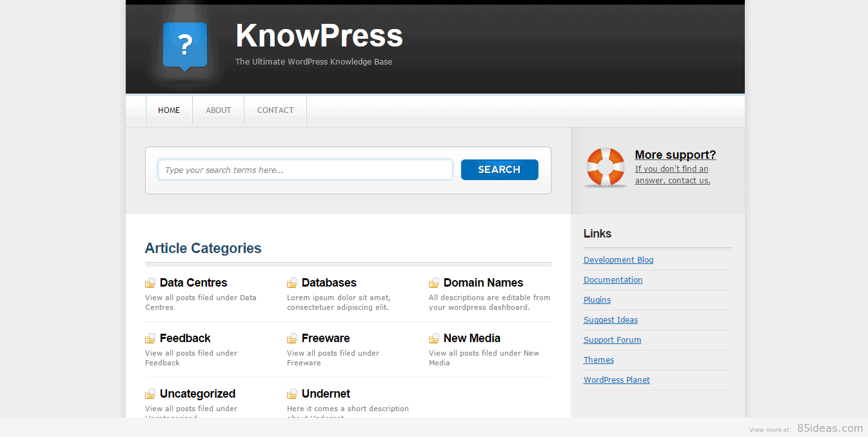Screen dimensions: 868x437
Task: Click the KnowPress question mark logo
Action: point(185,46)
